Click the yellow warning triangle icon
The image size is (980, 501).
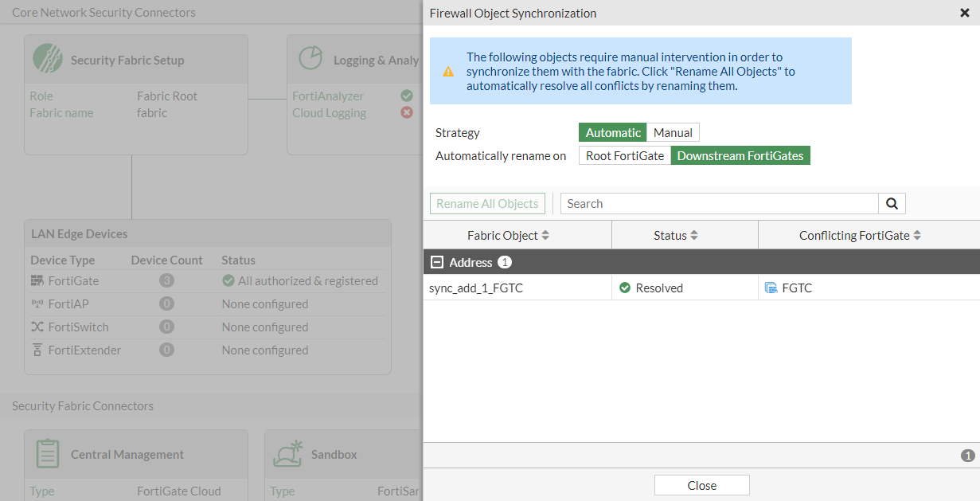coord(448,71)
